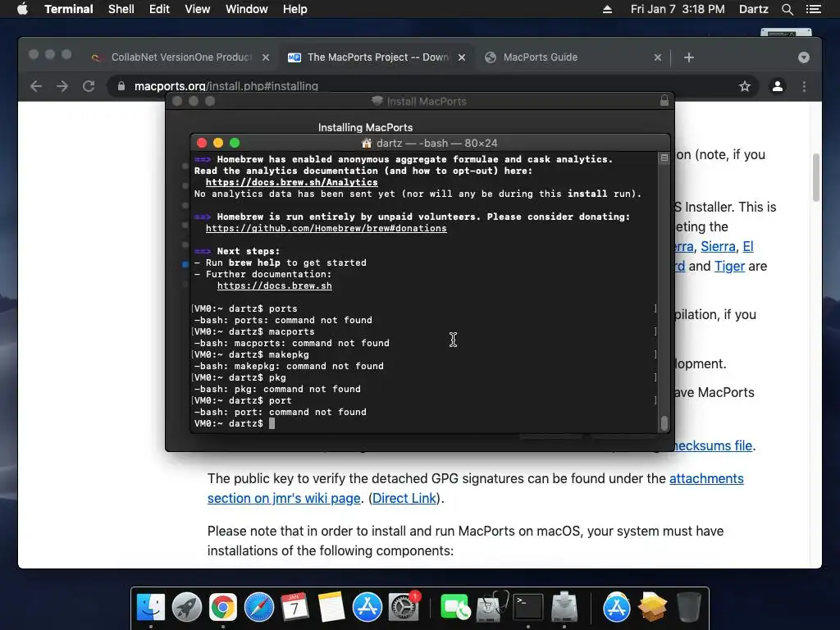Image resolution: width=840 pixels, height=630 pixels.
Task: Click the Tiger link
Action: click(x=729, y=267)
